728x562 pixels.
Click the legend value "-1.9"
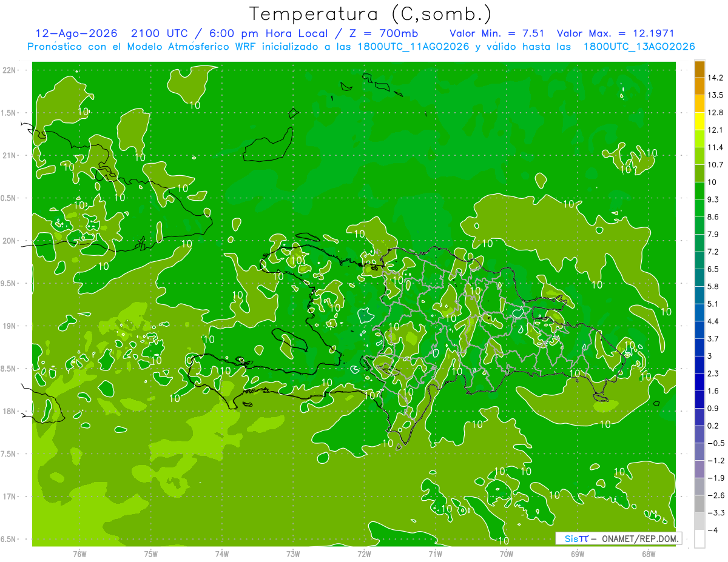tap(716, 478)
